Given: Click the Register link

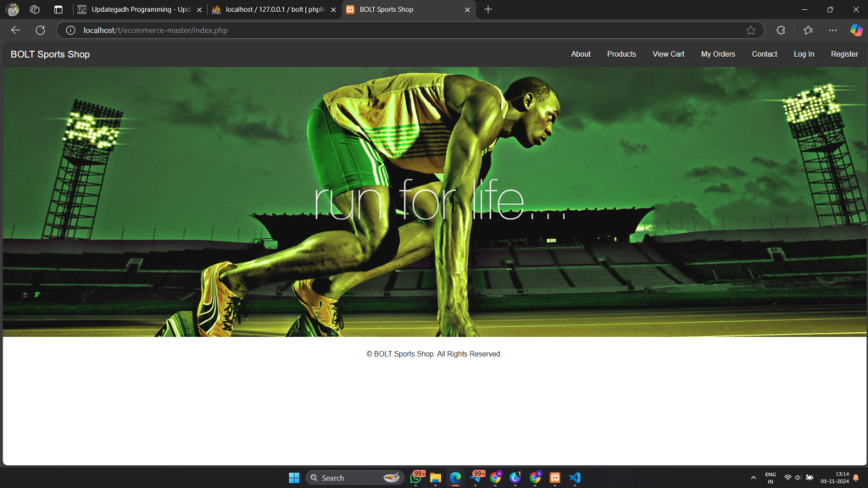Looking at the screenshot, I should pos(844,54).
